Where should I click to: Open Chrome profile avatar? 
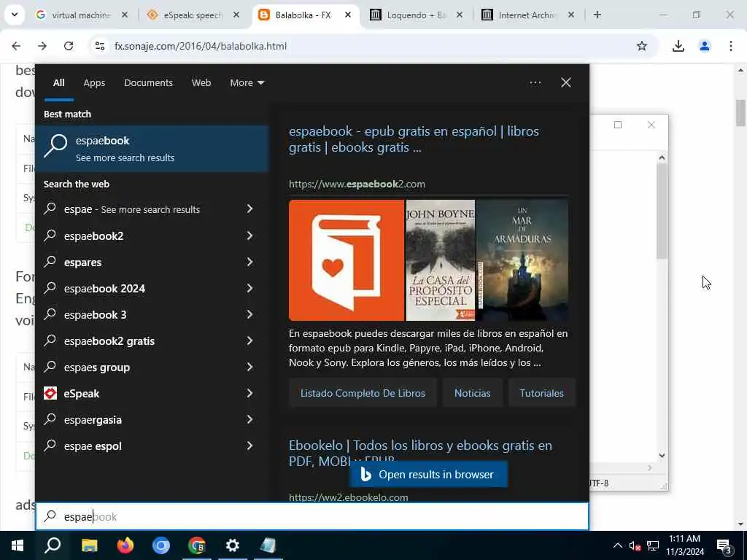point(705,46)
